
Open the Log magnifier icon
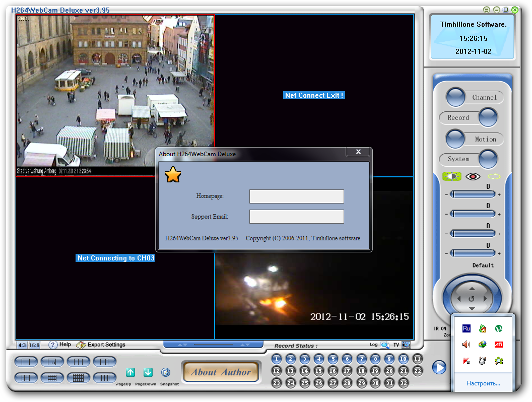click(385, 345)
